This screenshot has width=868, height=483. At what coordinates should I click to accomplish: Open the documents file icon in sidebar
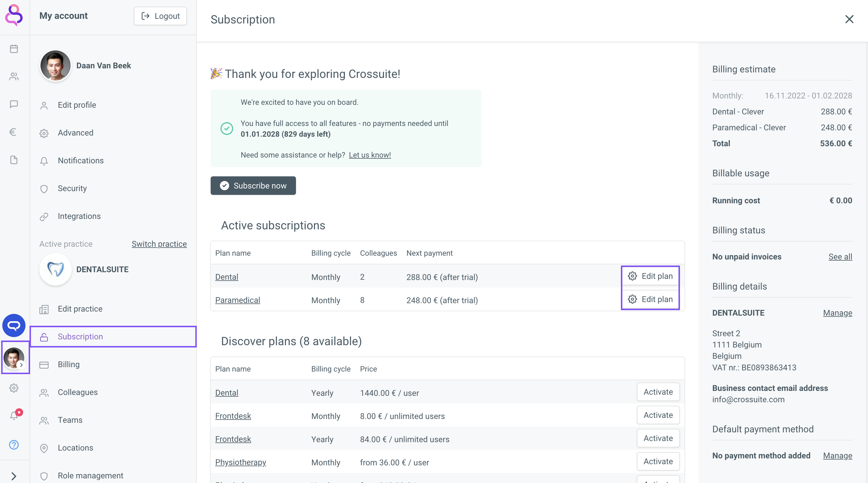tap(14, 160)
